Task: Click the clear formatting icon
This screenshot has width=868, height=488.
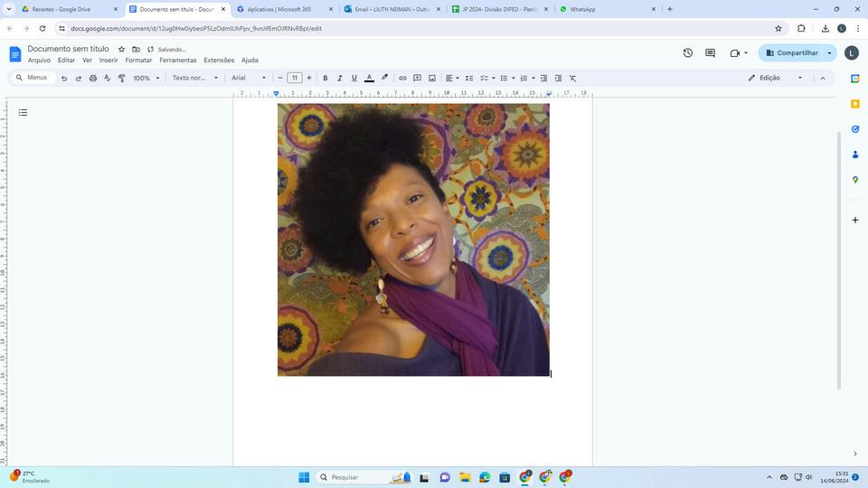Action: pyautogui.click(x=572, y=78)
